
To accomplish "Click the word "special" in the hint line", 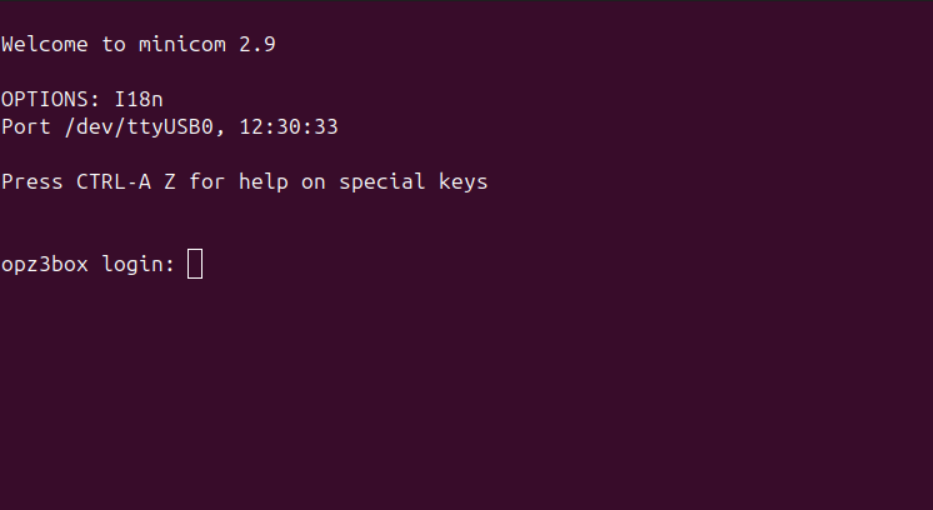I will (382, 182).
